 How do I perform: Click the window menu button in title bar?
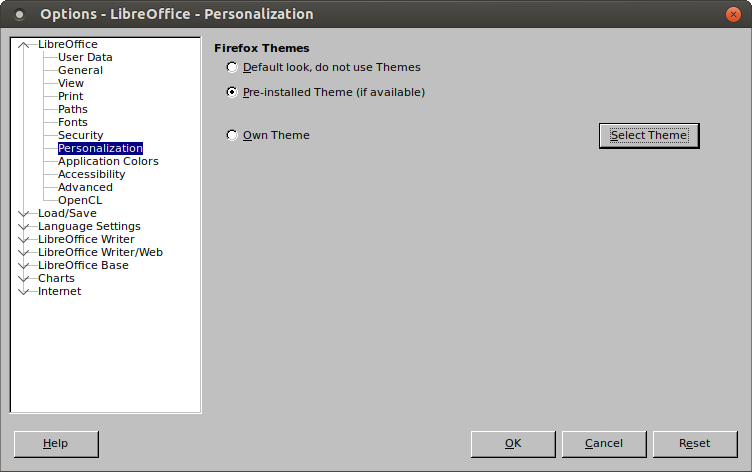[x=19, y=14]
